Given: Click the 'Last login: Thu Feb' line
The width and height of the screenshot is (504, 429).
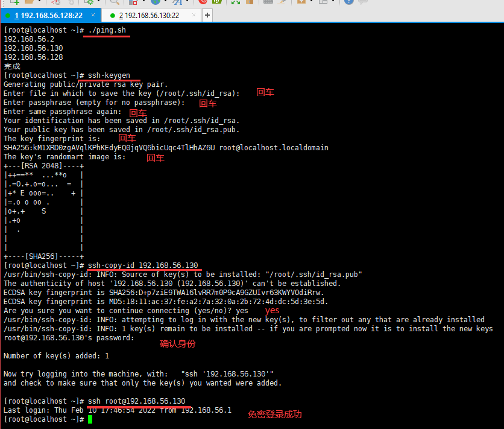Looking at the screenshot, I should tap(118, 410).
